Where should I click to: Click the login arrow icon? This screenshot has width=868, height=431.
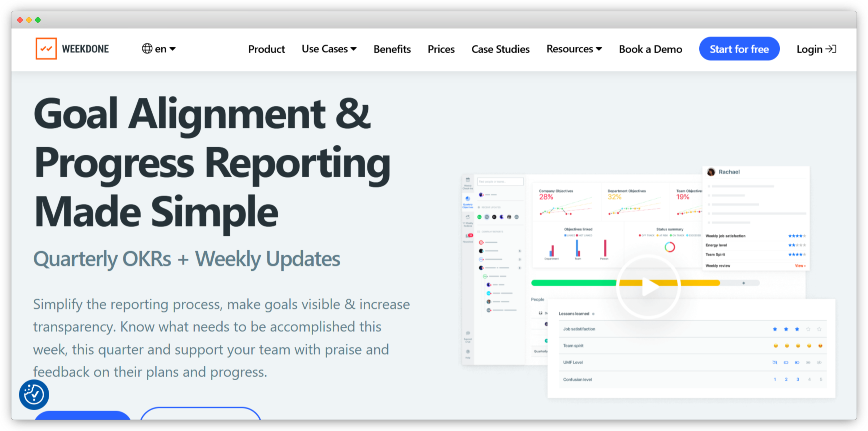(831, 49)
